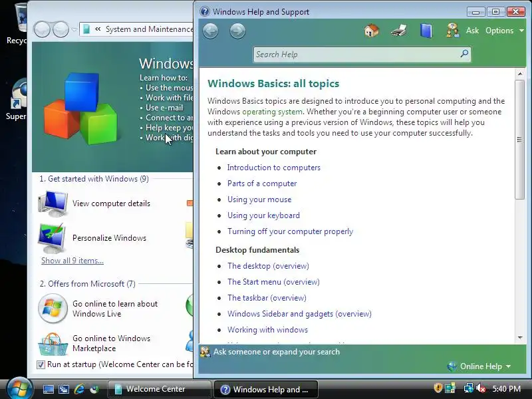Image resolution: width=532 pixels, height=399 pixels.
Task: Browse Help contents via the book icon
Action: tap(426, 31)
